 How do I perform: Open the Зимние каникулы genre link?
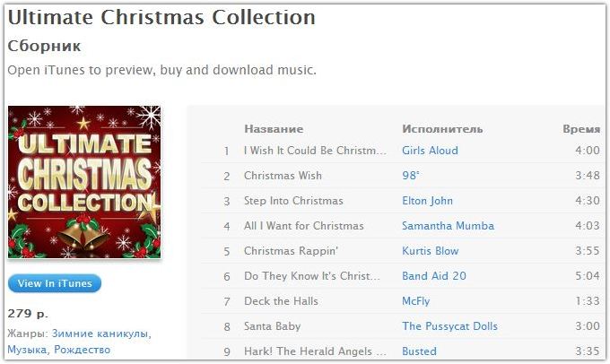(101, 334)
